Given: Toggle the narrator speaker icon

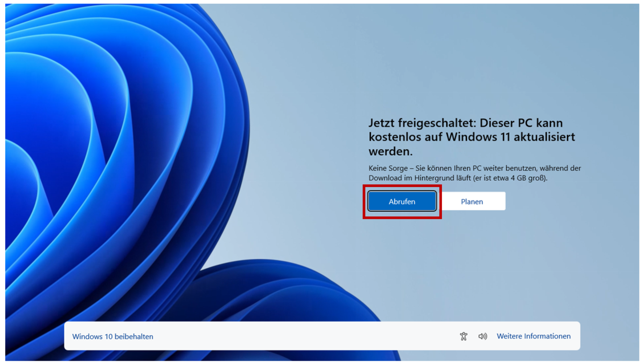Looking at the screenshot, I should [483, 336].
